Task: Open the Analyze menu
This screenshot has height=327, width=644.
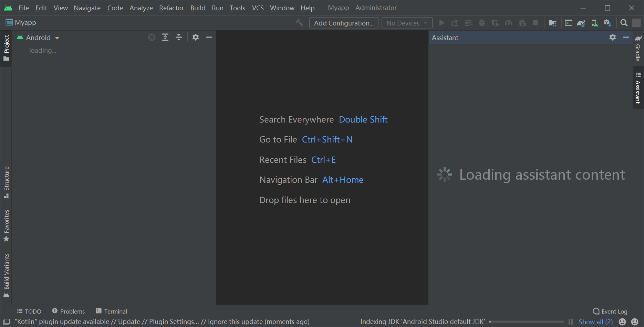Action: tap(141, 8)
